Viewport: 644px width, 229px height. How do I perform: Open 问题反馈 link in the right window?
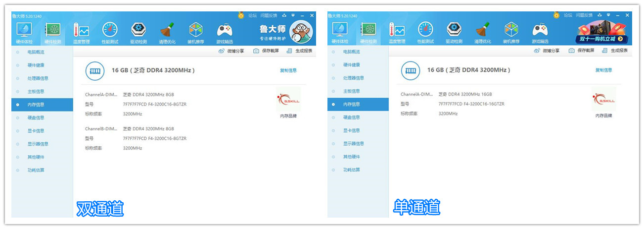click(x=585, y=15)
